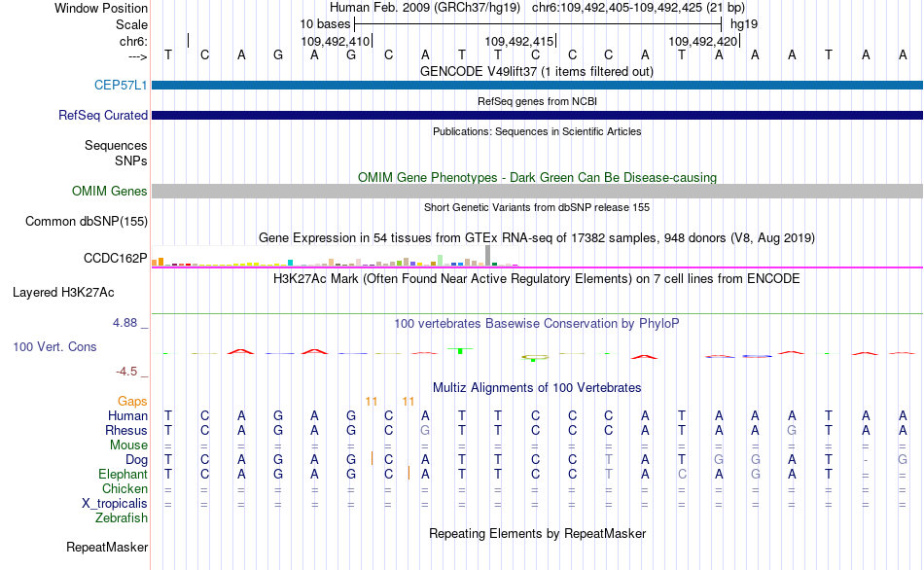Click the second orange 11 gap marker
Image resolution: width=924 pixels, height=570 pixels.
click(409, 402)
